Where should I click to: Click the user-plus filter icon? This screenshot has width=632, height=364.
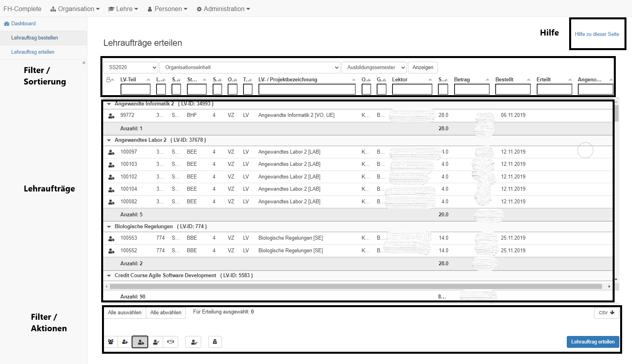click(125, 342)
